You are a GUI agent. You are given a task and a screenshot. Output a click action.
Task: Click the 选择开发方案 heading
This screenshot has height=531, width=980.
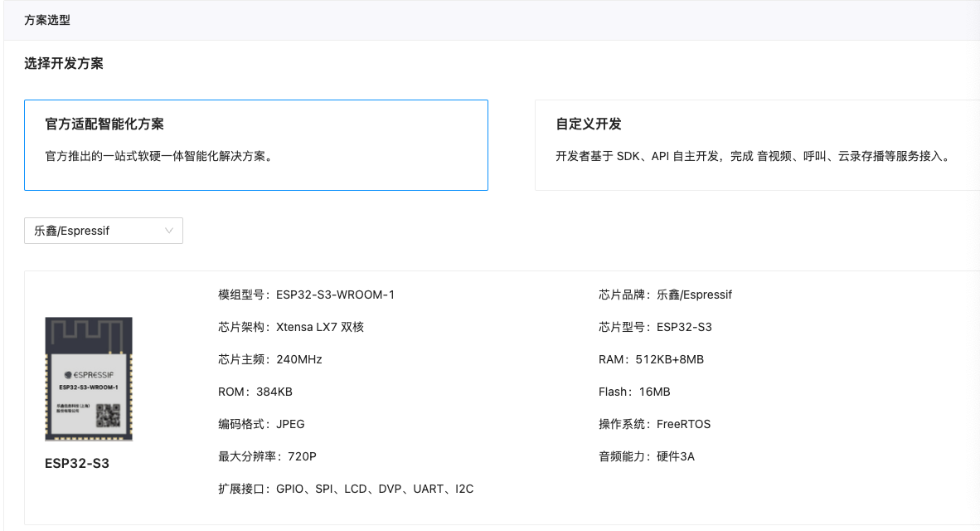[64, 63]
